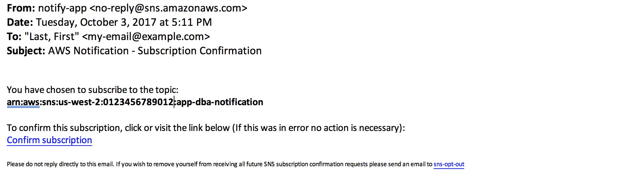Click the sender address no-reply@sns.amazonaws.com
The width and height of the screenshot is (644, 171).
point(168,8)
